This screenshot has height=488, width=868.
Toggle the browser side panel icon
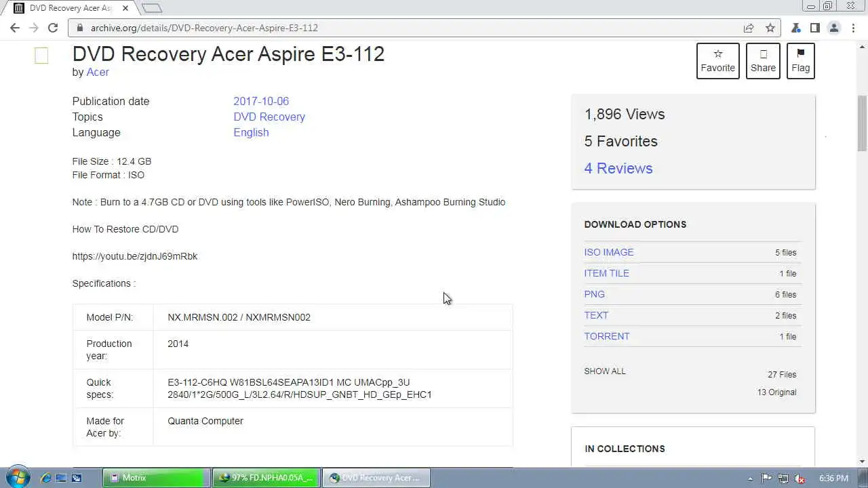point(815,28)
